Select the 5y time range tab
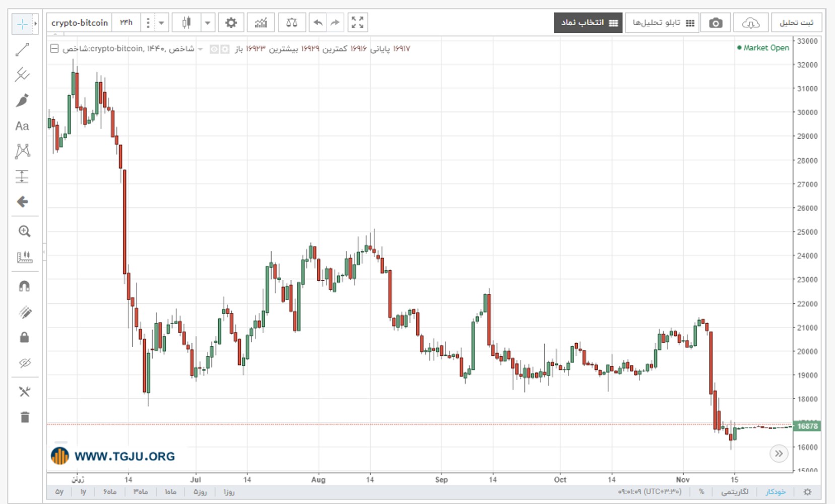 59,492
